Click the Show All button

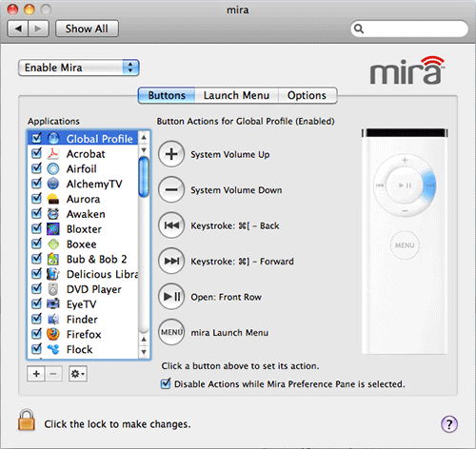click(x=87, y=29)
